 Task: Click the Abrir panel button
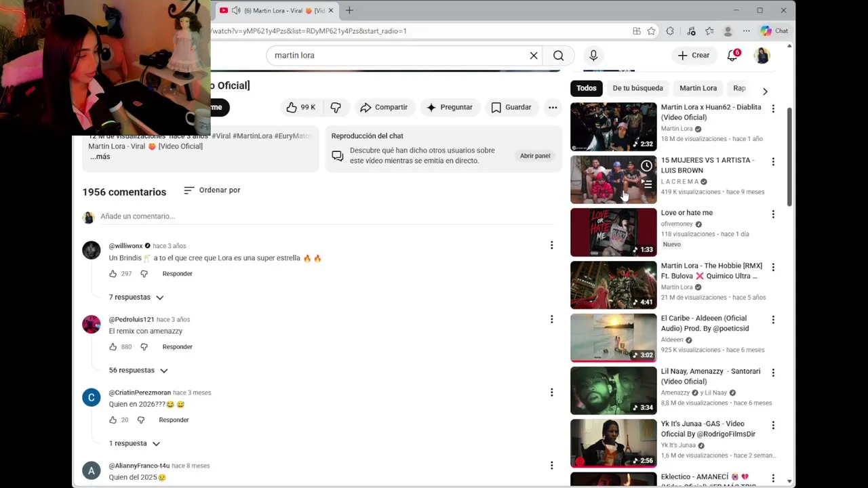(535, 156)
